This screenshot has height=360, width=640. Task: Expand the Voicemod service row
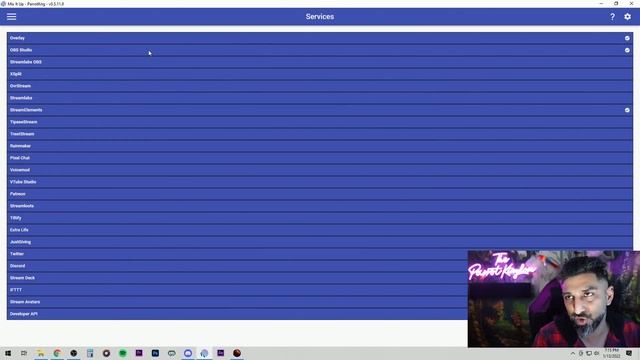pyautogui.click(x=320, y=170)
